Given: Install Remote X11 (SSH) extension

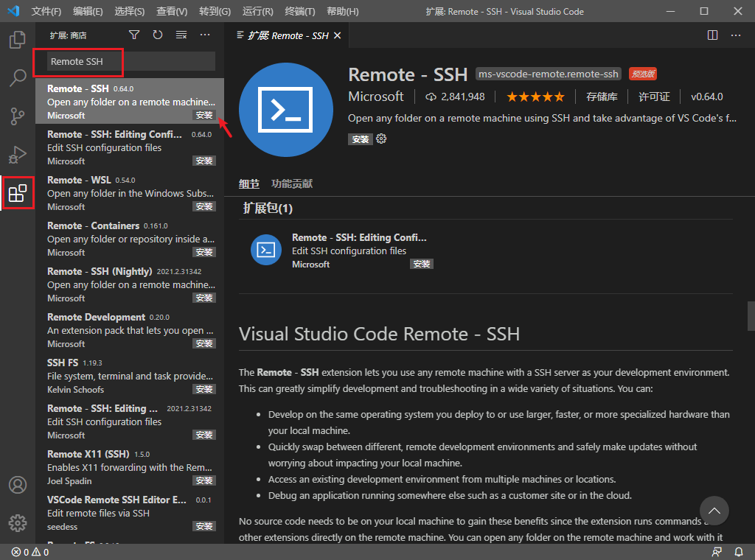Looking at the screenshot, I should [204, 480].
